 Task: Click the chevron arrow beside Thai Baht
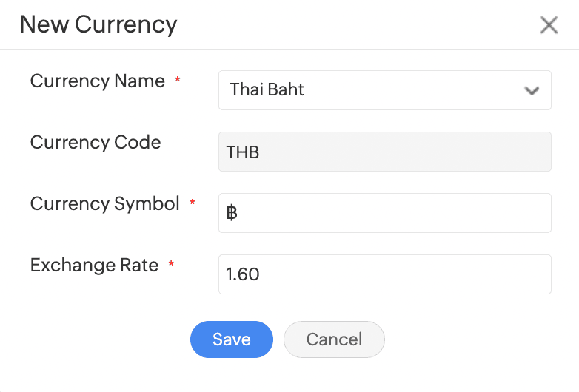pos(531,91)
